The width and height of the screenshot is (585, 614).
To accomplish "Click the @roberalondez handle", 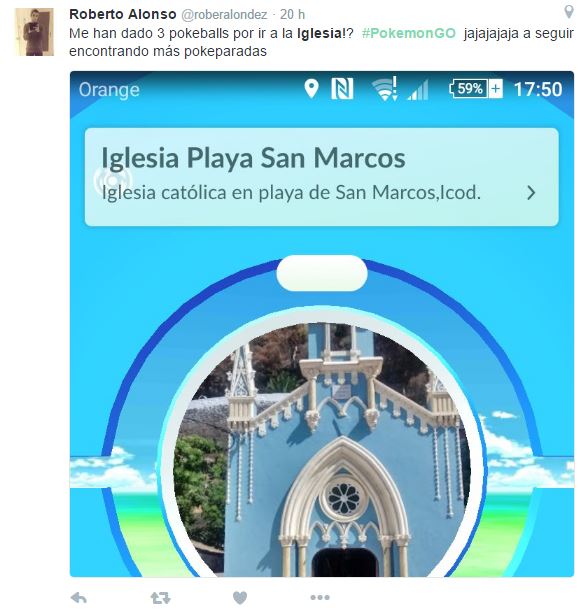I will point(224,14).
